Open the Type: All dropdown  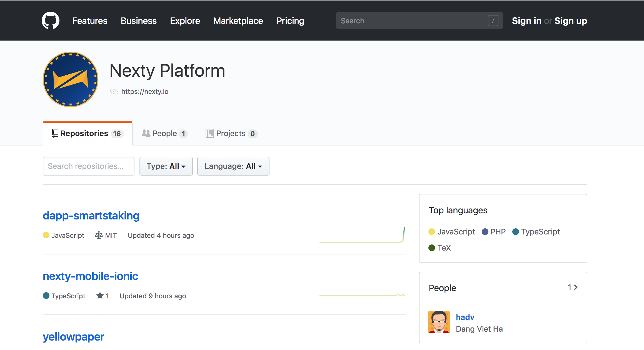pyautogui.click(x=166, y=166)
